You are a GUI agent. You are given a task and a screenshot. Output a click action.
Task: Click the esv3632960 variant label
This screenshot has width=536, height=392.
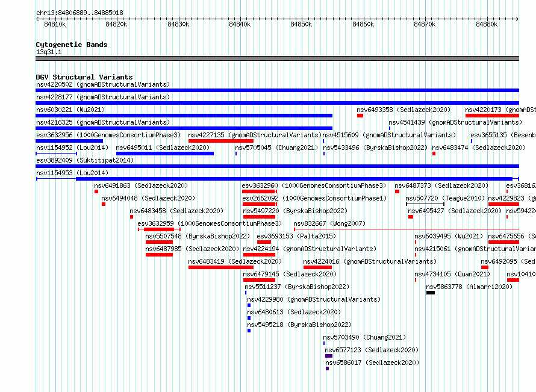[314, 185]
